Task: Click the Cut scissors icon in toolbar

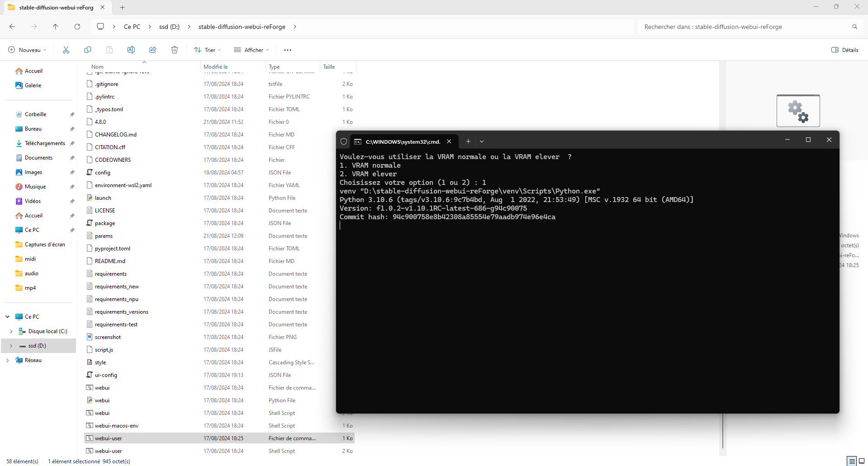Action: pyautogui.click(x=66, y=50)
